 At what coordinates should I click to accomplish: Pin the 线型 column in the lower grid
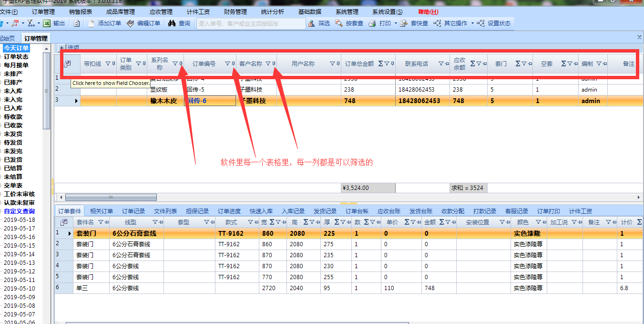(x=161, y=222)
